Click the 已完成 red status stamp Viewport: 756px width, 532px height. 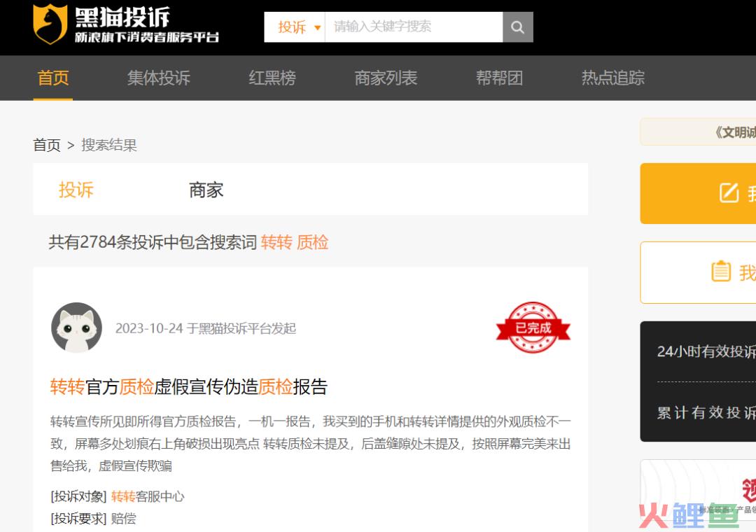click(533, 328)
